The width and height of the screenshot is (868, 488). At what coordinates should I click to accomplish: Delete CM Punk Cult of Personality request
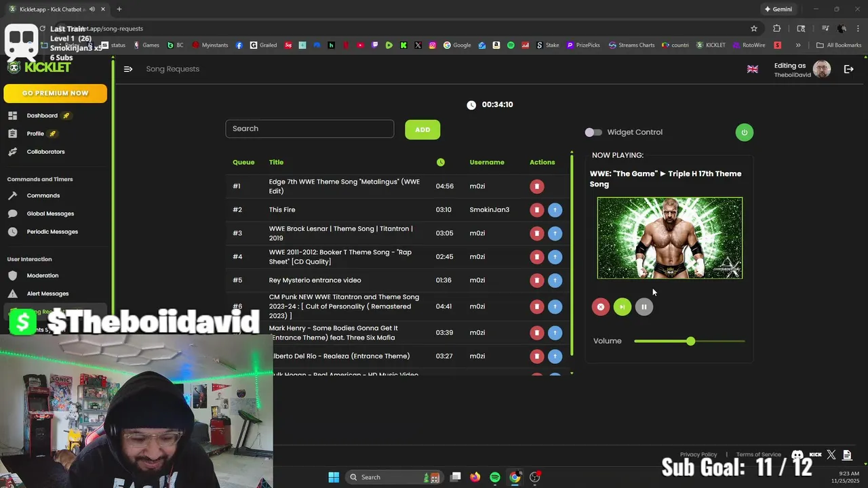click(x=536, y=306)
